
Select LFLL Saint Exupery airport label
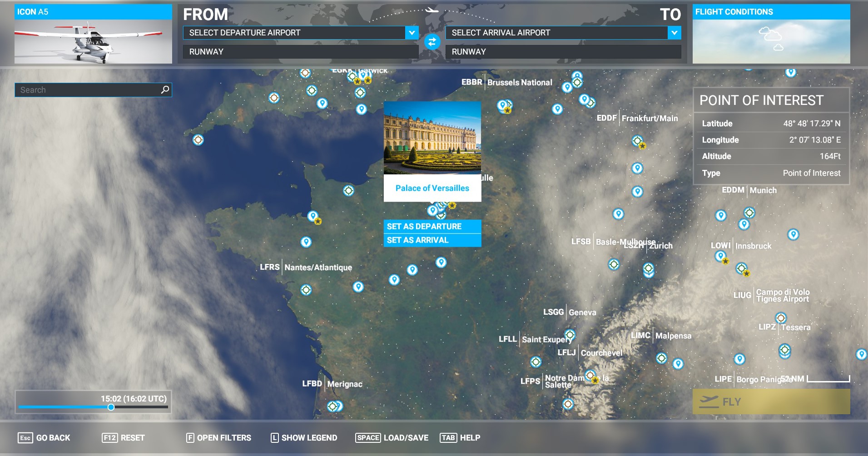pyautogui.click(x=535, y=339)
